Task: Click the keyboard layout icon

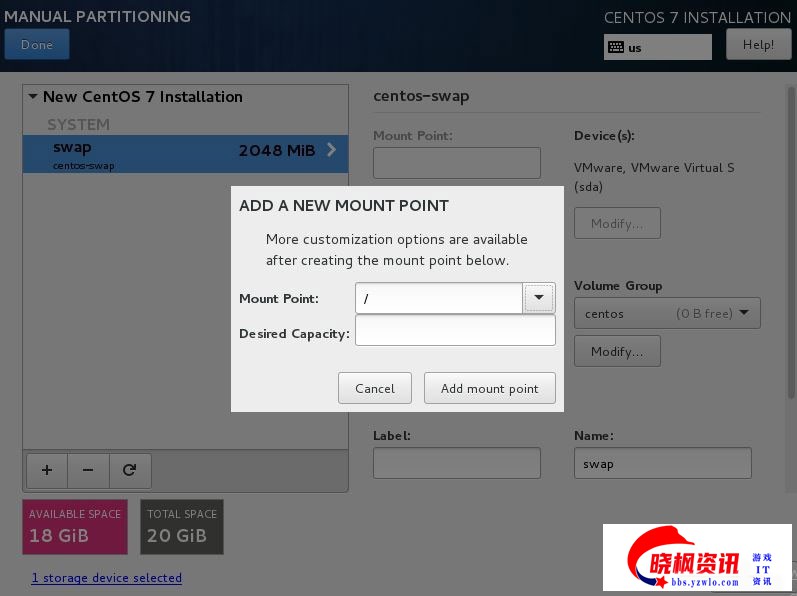Action: [x=616, y=47]
